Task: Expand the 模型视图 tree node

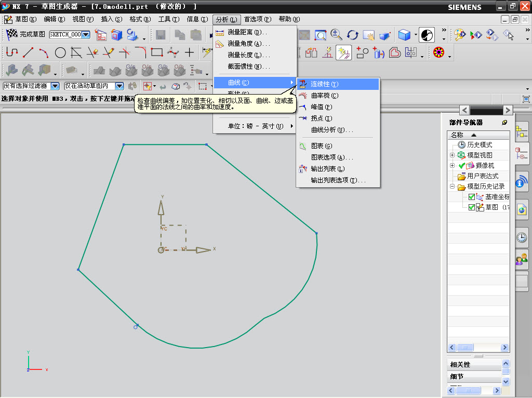Action: click(452, 155)
